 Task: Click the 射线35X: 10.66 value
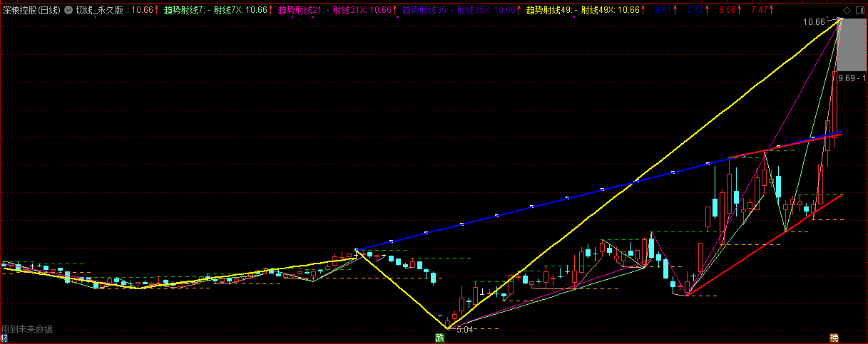pyautogui.click(x=486, y=10)
